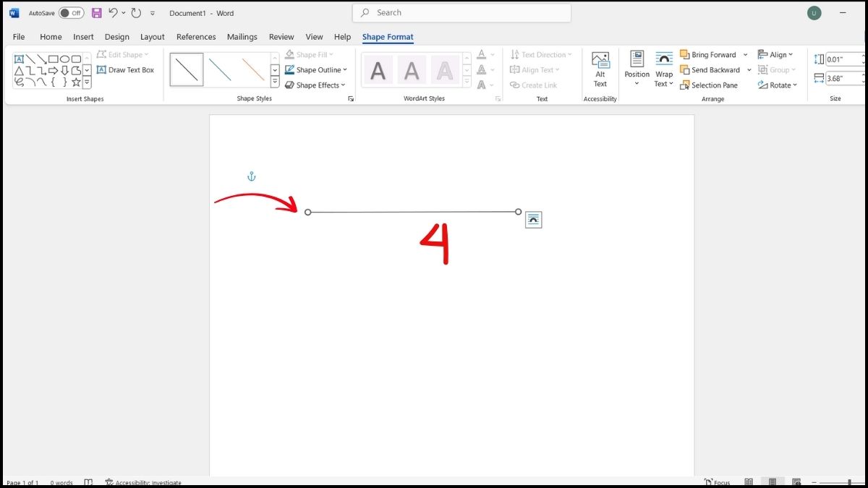Open Shape Styles dialog launcher

pos(351,98)
